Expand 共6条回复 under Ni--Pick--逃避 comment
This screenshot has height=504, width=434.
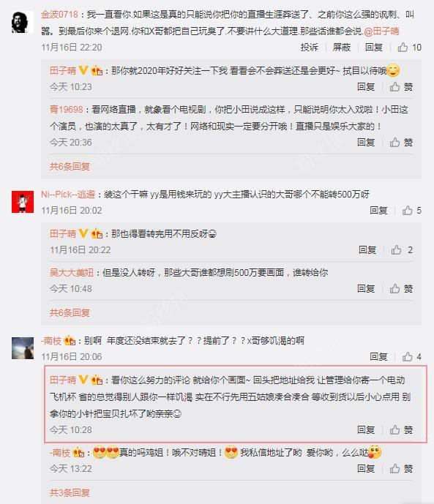click(x=70, y=313)
